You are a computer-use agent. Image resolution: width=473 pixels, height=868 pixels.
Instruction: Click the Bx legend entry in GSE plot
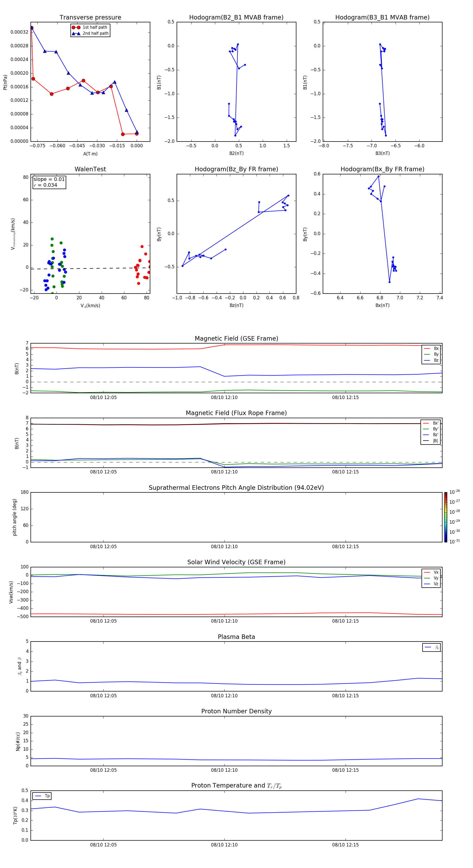click(431, 349)
